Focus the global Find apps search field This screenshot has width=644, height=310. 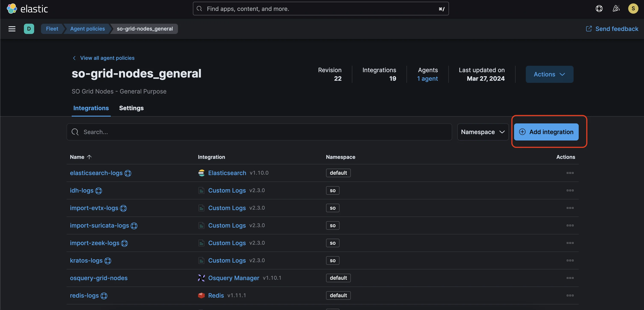[321, 9]
